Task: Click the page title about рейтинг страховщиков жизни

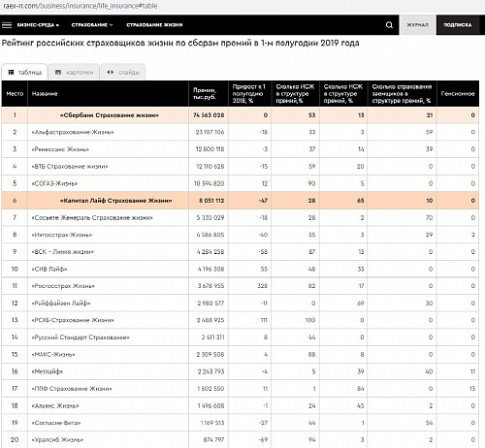Action: pyautogui.click(x=180, y=43)
